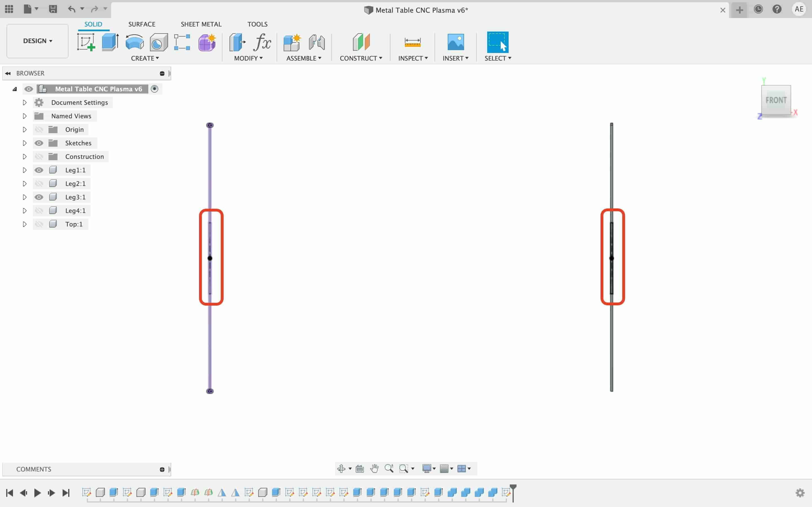The image size is (812, 507).
Task: Switch to the SHEET METAL tab
Action: tap(201, 24)
